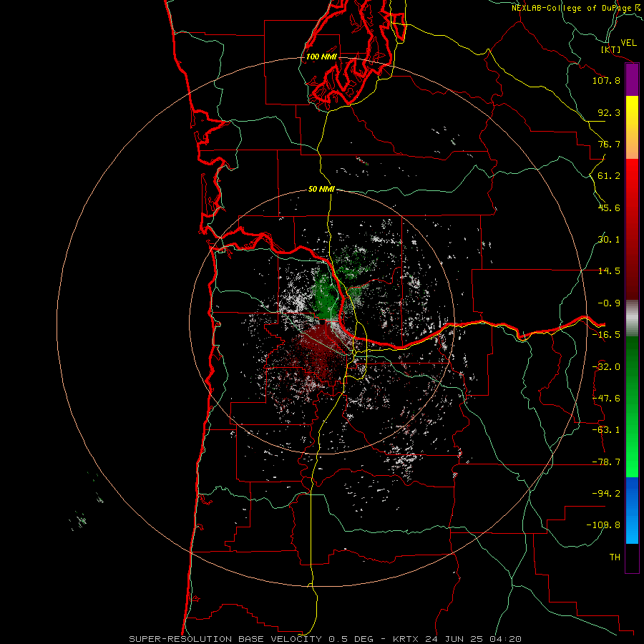
Task: Click the 76.7 velocity scale value
Action: click(609, 144)
